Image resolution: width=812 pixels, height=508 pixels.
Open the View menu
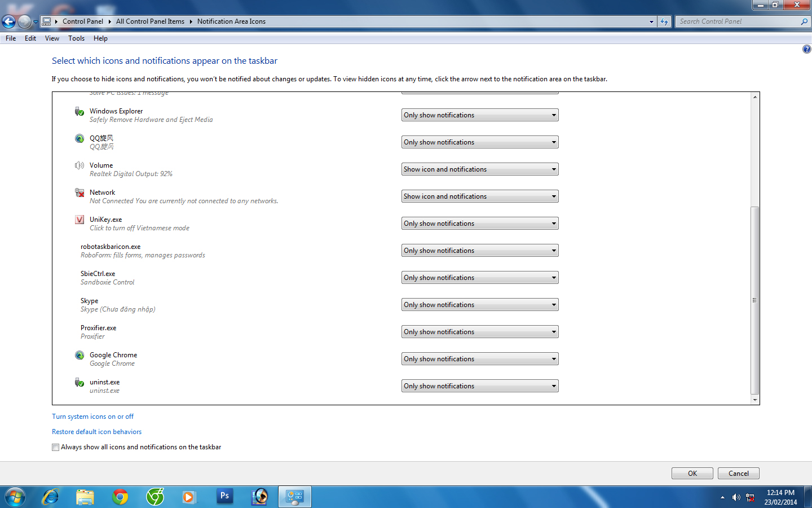(52, 38)
